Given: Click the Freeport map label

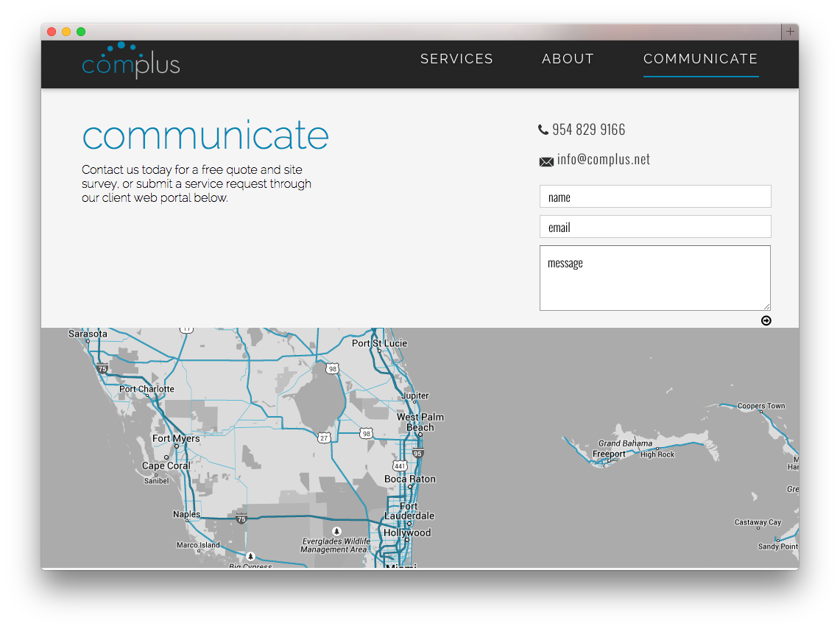Looking at the screenshot, I should click(609, 454).
